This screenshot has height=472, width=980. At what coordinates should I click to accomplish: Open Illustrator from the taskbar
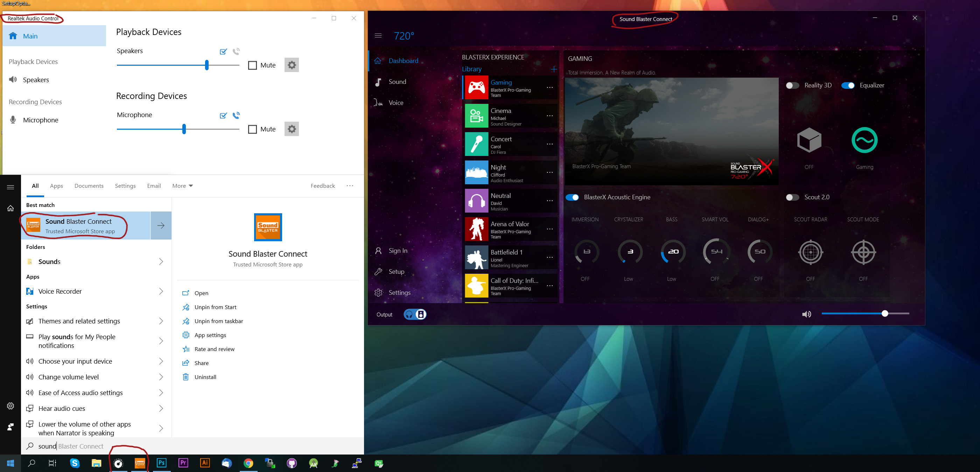(205, 463)
